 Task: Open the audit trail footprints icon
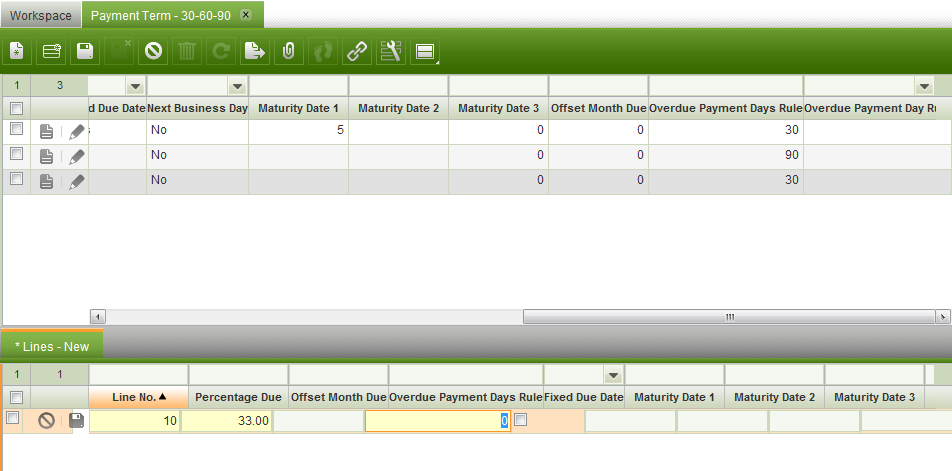pos(323,52)
